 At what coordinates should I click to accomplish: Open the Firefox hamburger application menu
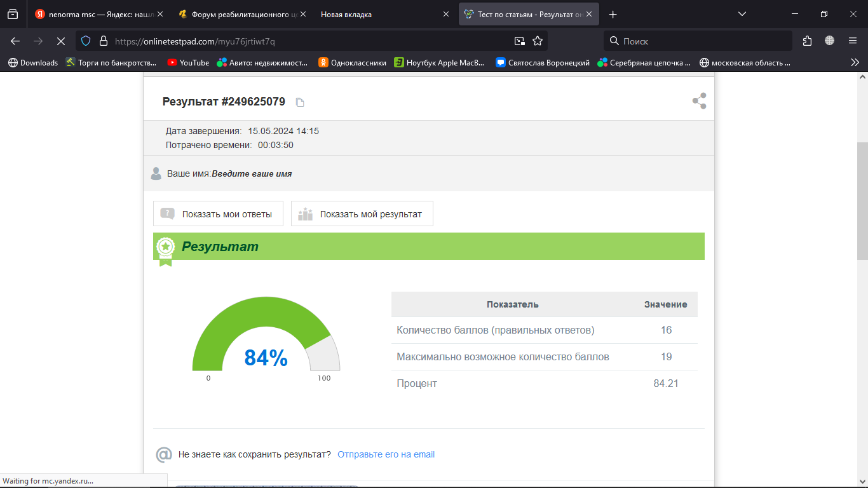852,41
